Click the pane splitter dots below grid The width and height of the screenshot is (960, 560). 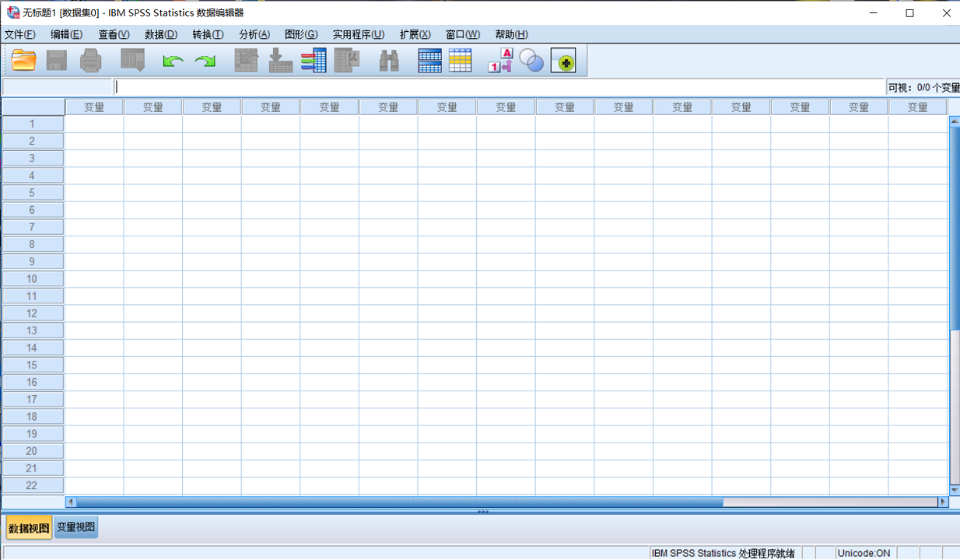pos(483,512)
